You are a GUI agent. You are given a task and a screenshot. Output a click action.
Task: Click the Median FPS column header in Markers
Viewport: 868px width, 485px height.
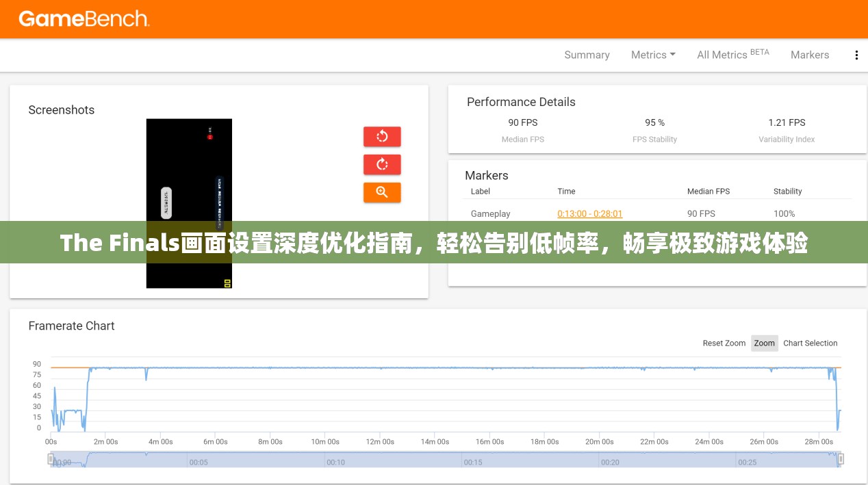point(709,192)
